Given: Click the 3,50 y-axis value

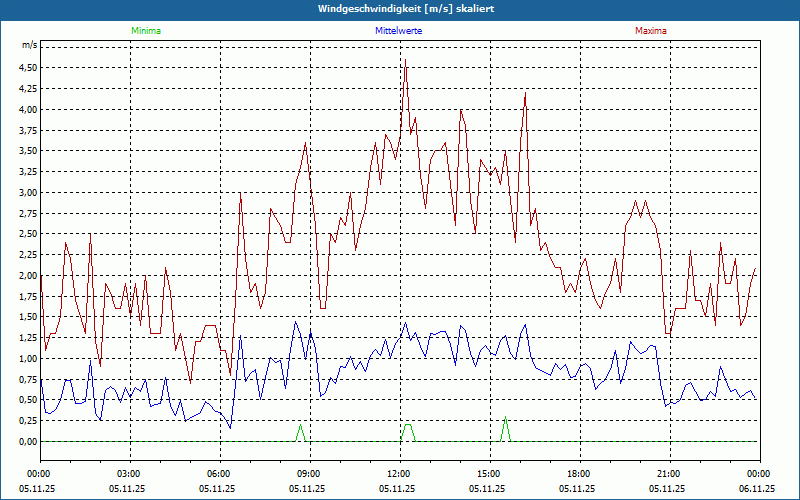Looking at the screenshot, I should [x=28, y=151].
